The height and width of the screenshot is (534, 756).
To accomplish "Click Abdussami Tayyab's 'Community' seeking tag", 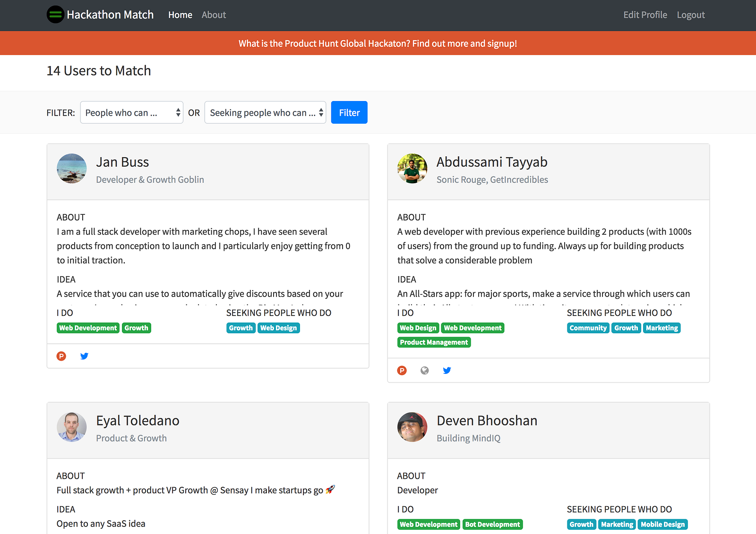I will [x=588, y=328].
